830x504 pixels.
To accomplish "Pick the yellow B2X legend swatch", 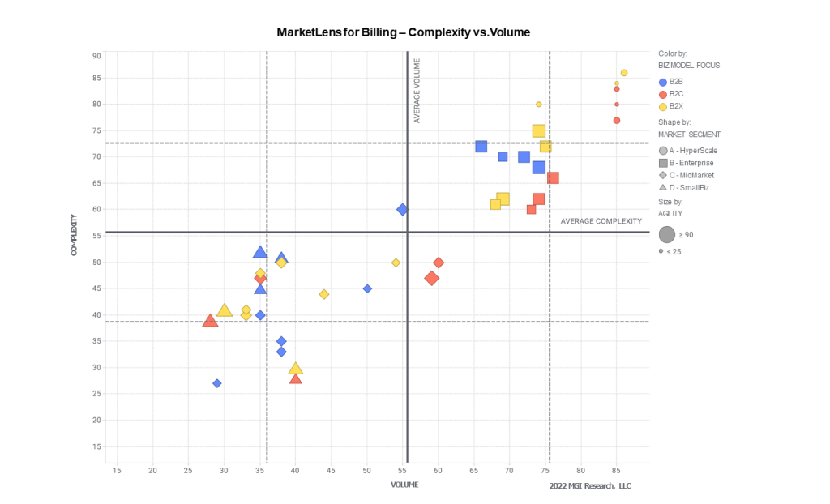I will pyautogui.click(x=664, y=106).
